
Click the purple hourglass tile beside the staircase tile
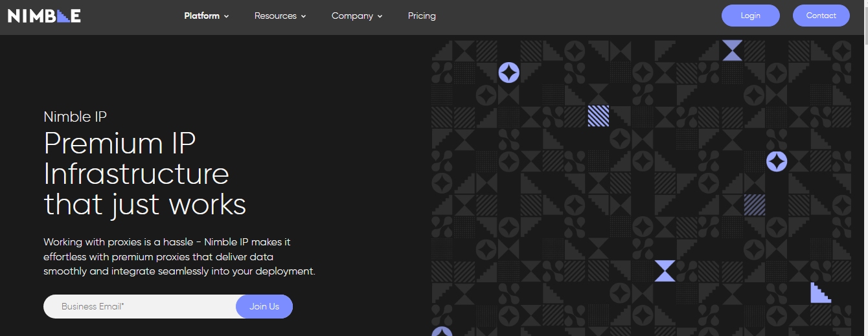pos(665,271)
